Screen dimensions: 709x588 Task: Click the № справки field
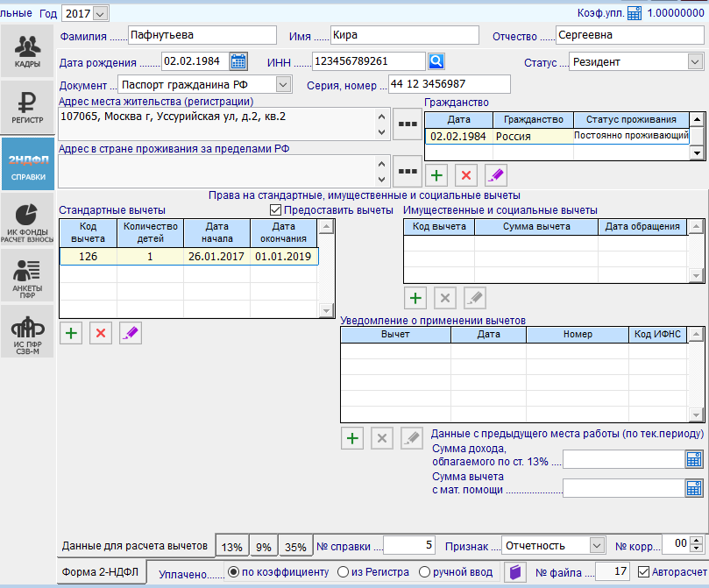click(409, 545)
